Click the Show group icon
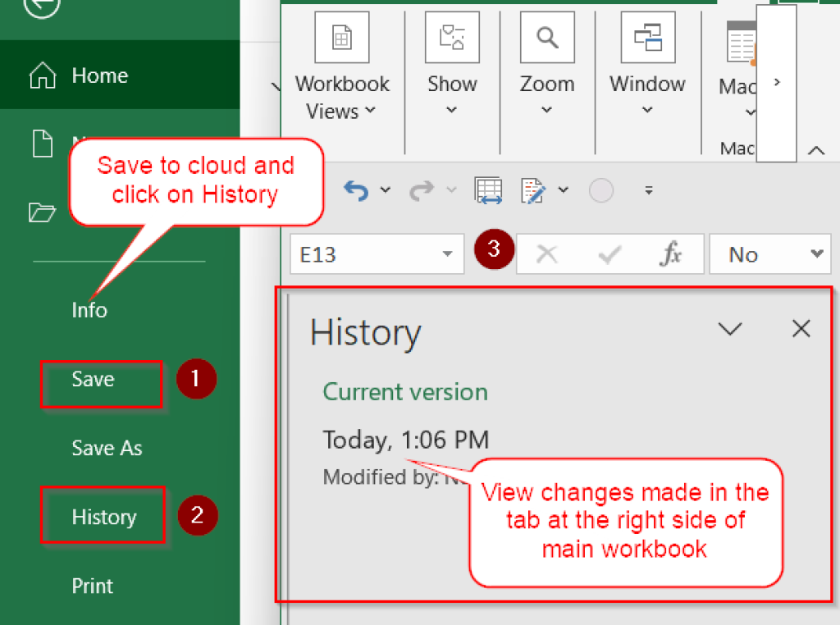The width and height of the screenshot is (840, 625). click(452, 37)
